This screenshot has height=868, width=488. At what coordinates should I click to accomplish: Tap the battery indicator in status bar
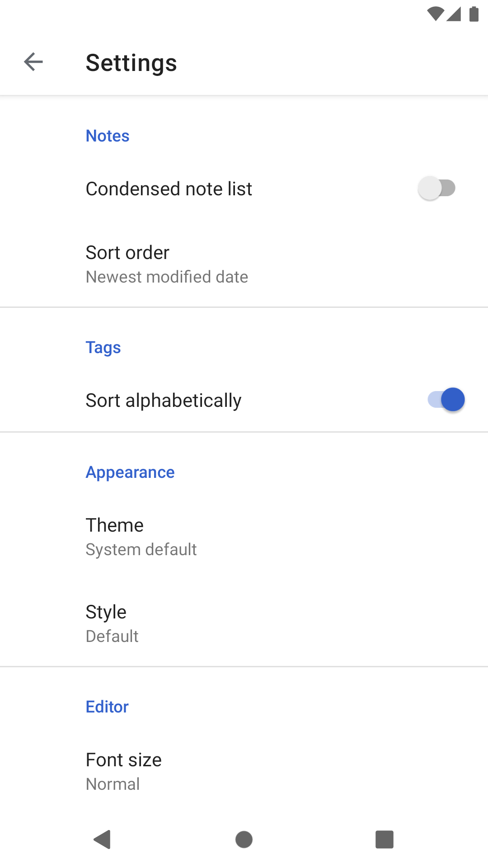(474, 14)
